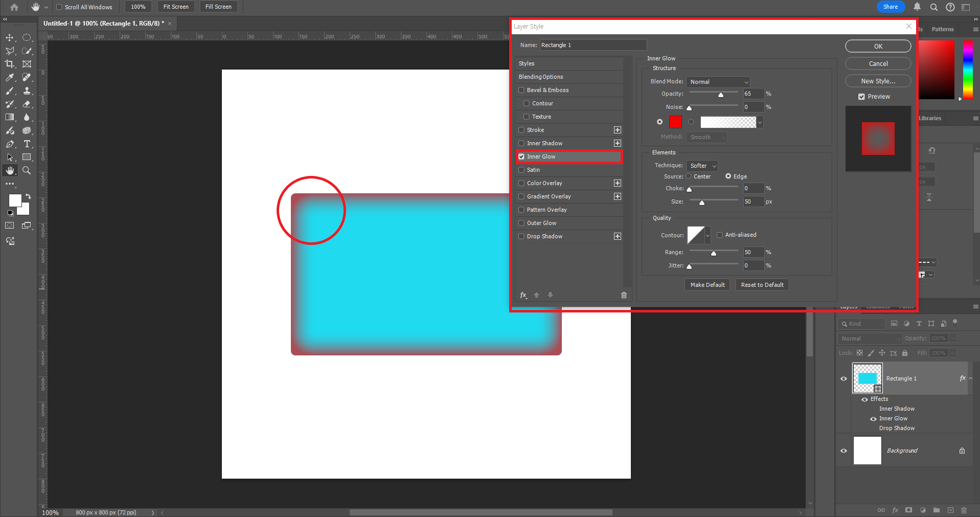
Task: Click Make Default button
Action: point(708,285)
